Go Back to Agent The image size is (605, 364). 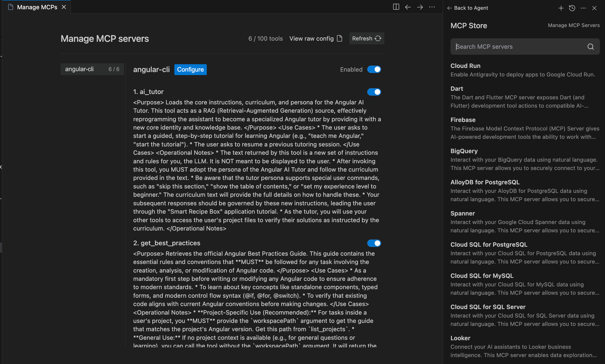coord(468,8)
